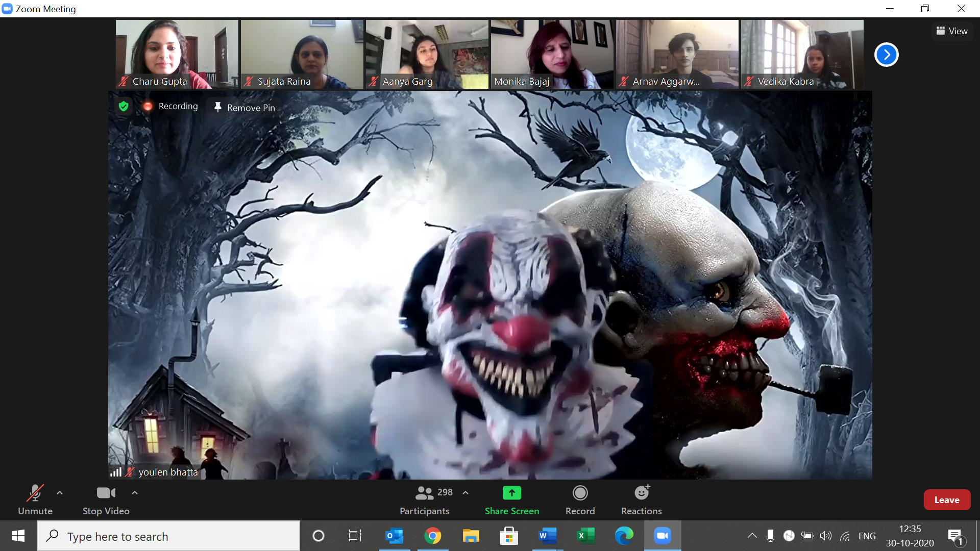980x551 pixels.
Task: Open Microsoft Store from taskbar
Action: point(509,536)
